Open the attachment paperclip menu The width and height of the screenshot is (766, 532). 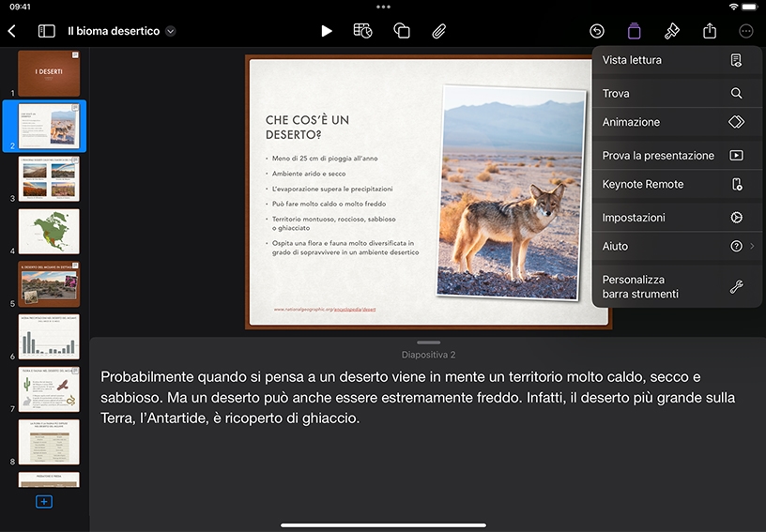(438, 31)
